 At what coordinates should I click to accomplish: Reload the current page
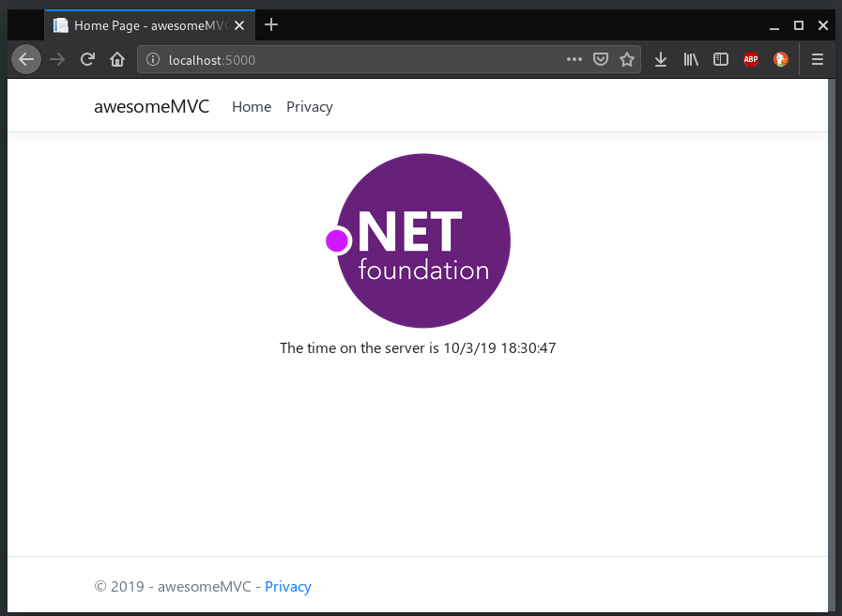click(x=87, y=59)
